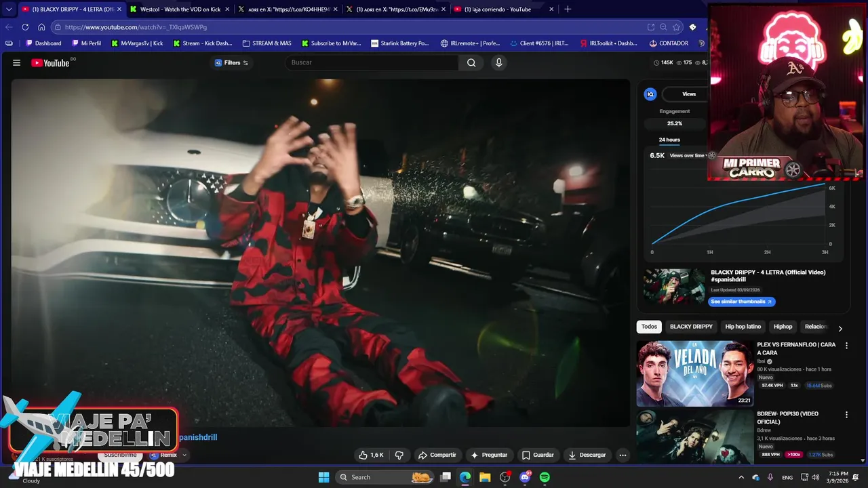Open File Explorer from taskbar
The height and width of the screenshot is (488, 868).
485,477
